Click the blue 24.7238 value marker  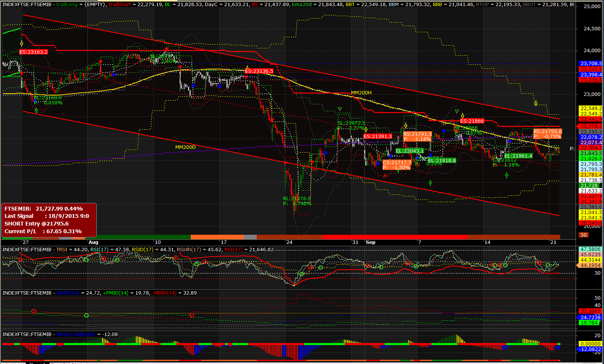coord(590,317)
